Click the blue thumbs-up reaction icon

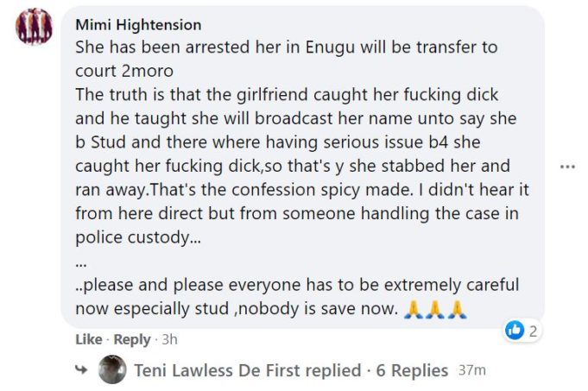point(515,331)
